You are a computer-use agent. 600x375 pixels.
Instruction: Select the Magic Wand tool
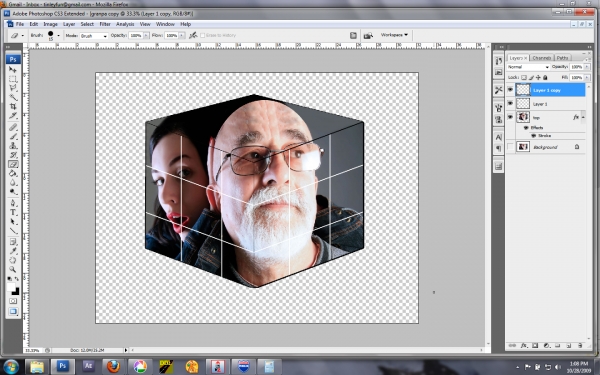[13, 98]
